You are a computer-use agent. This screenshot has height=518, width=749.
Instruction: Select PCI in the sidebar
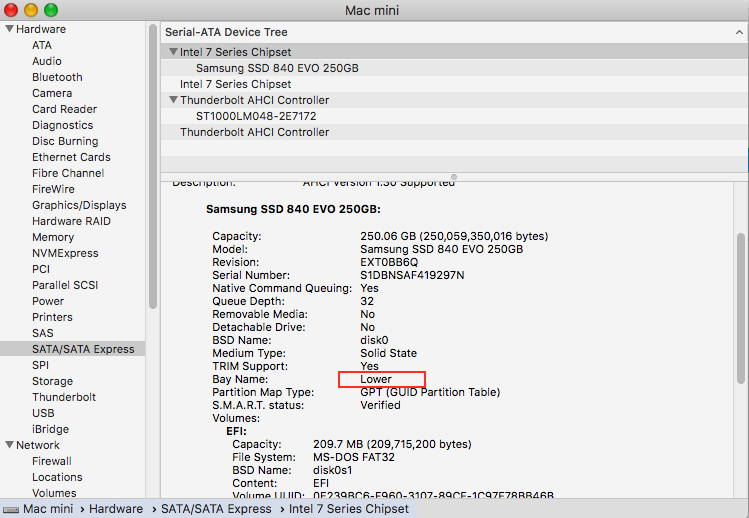tap(41, 270)
